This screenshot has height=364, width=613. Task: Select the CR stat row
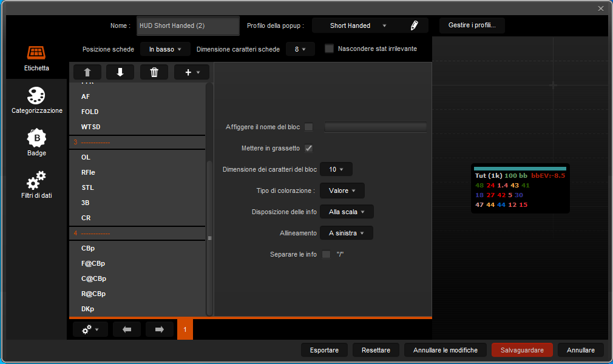(137, 218)
